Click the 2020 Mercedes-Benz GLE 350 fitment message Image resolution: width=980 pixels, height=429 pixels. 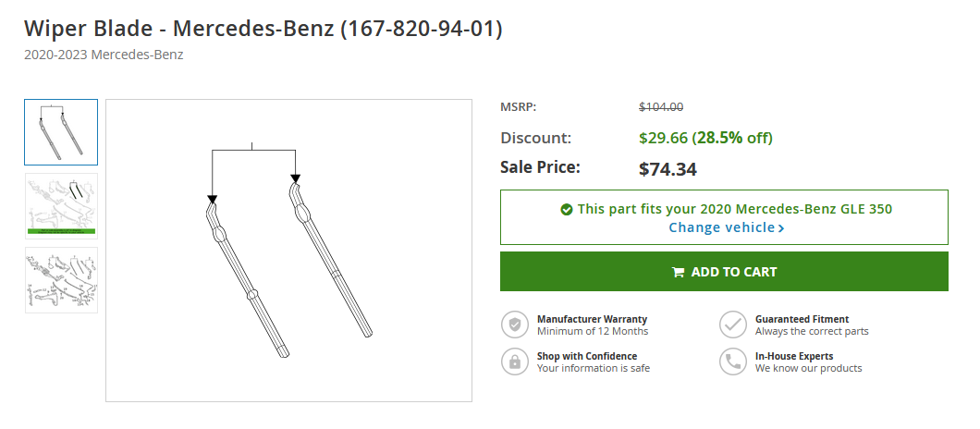pos(734,209)
